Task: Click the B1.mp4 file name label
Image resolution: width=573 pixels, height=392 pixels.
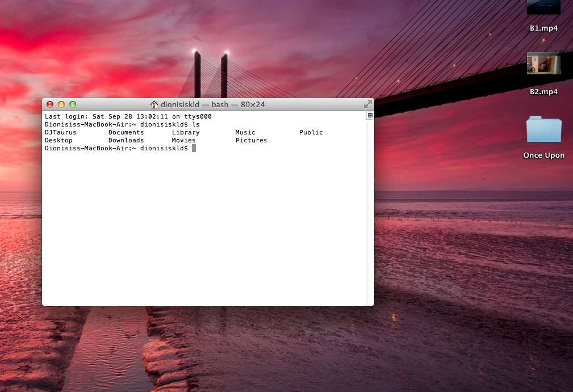Action: pos(544,28)
